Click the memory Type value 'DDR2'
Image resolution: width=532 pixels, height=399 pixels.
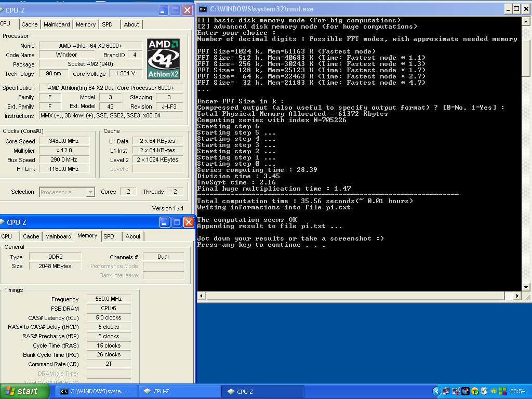[55, 257]
